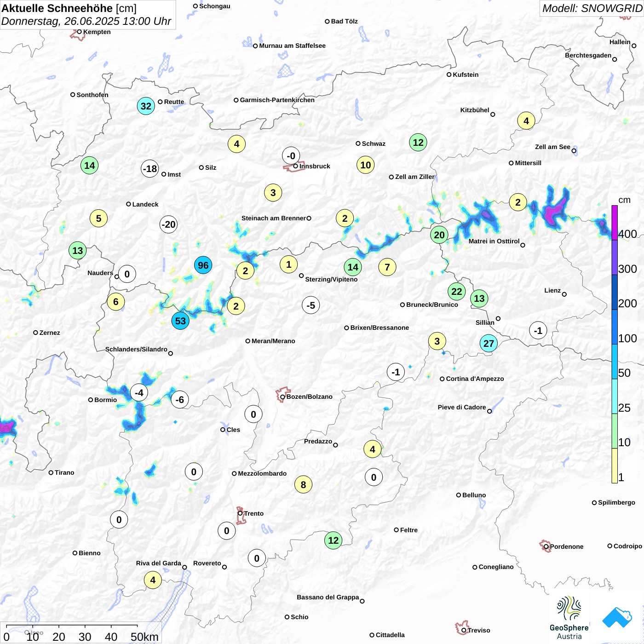Select the 20 cm station marker

click(x=439, y=235)
